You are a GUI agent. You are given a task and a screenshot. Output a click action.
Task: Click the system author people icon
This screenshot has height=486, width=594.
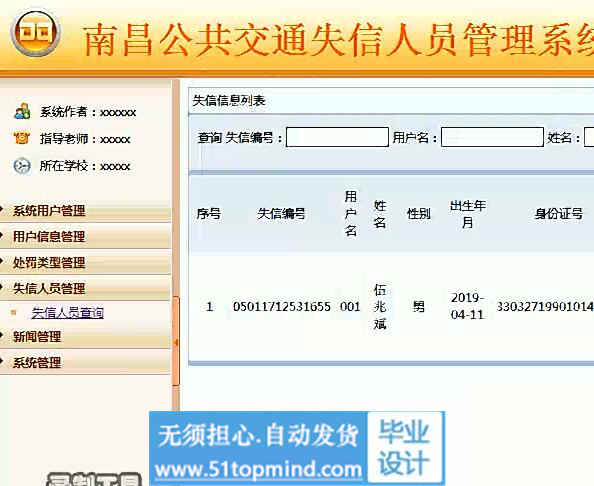[22, 111]
